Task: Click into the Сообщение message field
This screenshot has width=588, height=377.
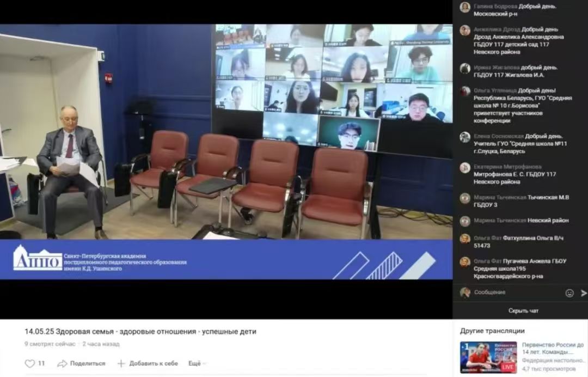Action: click(x=518, y=292)
